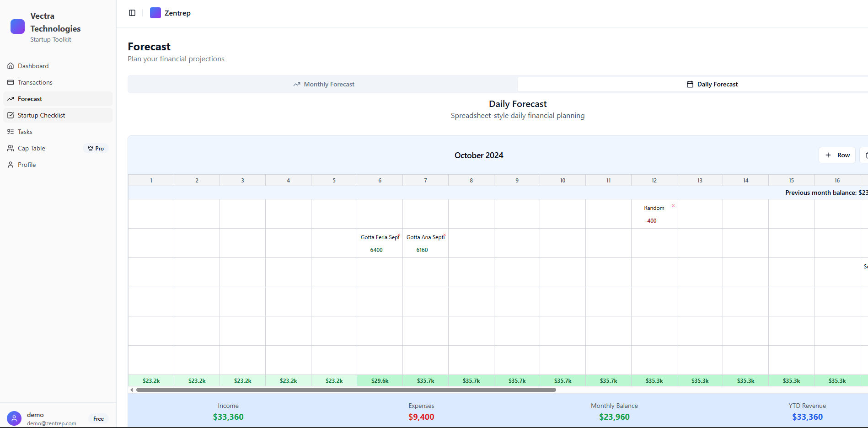Click the Pro badge beside Cap Table
The height and width of the screenshot is (428, 868).
click(x=96, y=149)
